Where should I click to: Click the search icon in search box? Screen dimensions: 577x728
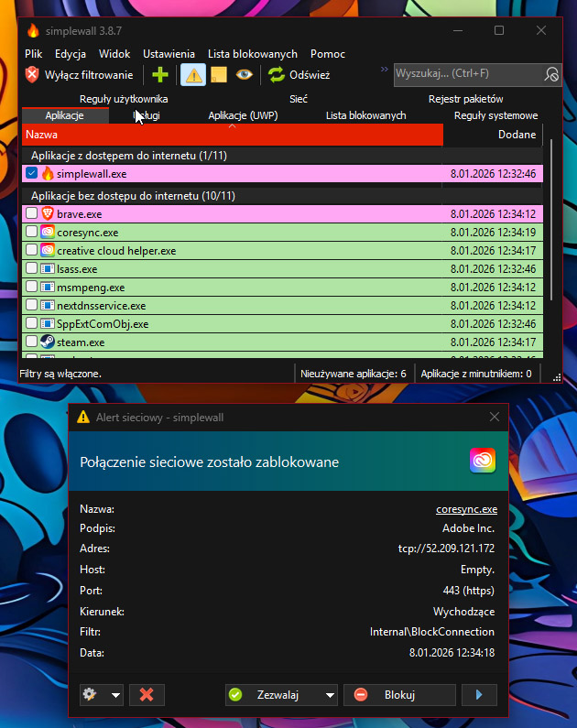tap(551, 75)
